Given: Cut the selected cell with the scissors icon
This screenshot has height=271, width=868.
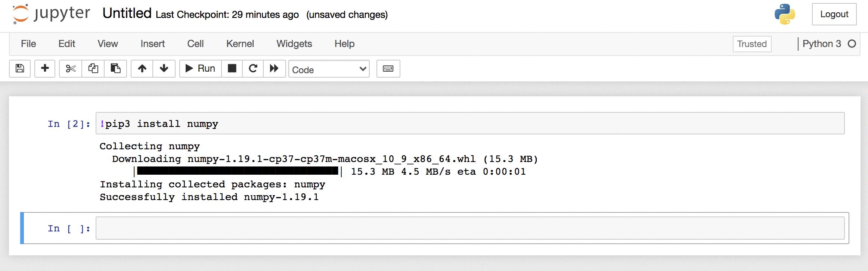Looking at the screenshot, I should click(x=71, y=69).
